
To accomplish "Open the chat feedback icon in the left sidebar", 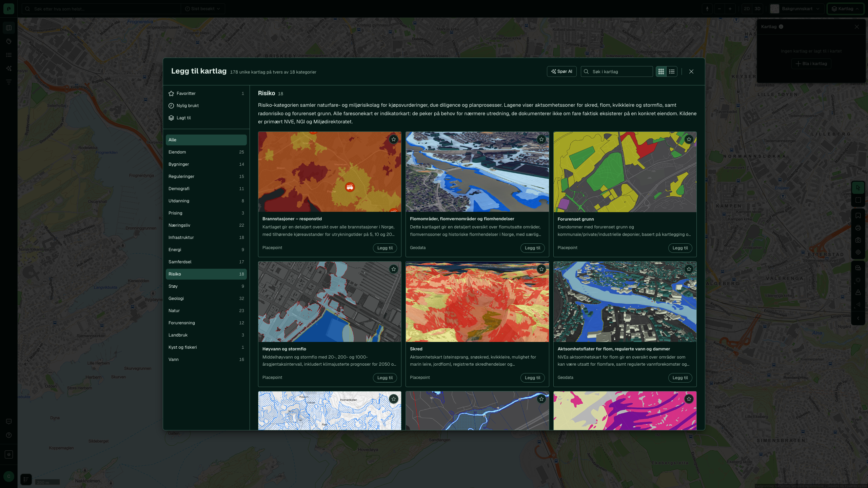I will 9,422.
